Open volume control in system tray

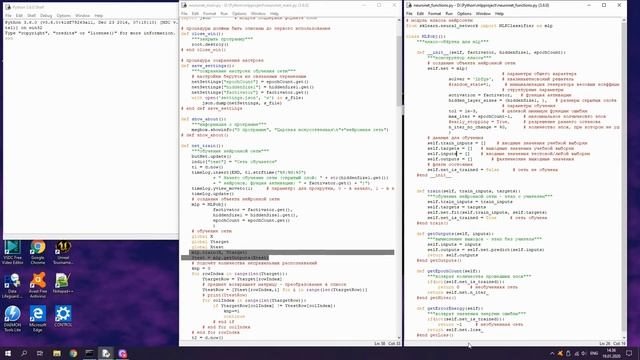coord(584,353)
